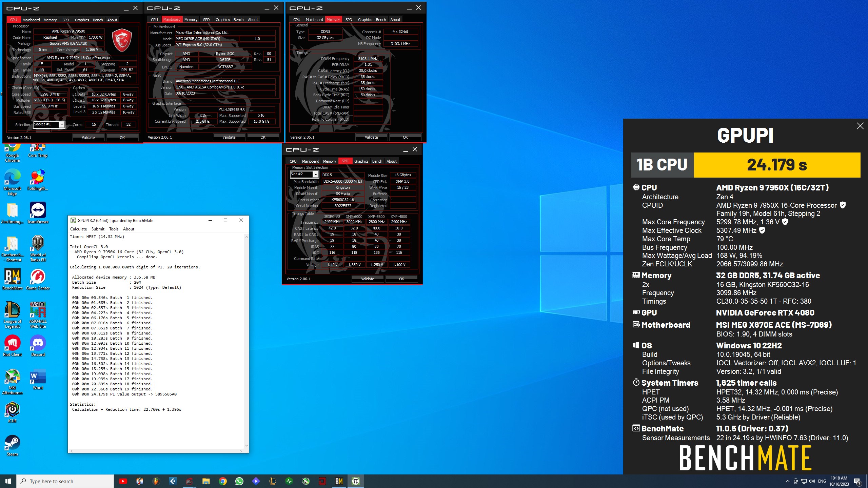Open Wargaming Game Center desktop icon
Image resolution: width=868 pixels, height=488 pixels.
coord(38,280)
